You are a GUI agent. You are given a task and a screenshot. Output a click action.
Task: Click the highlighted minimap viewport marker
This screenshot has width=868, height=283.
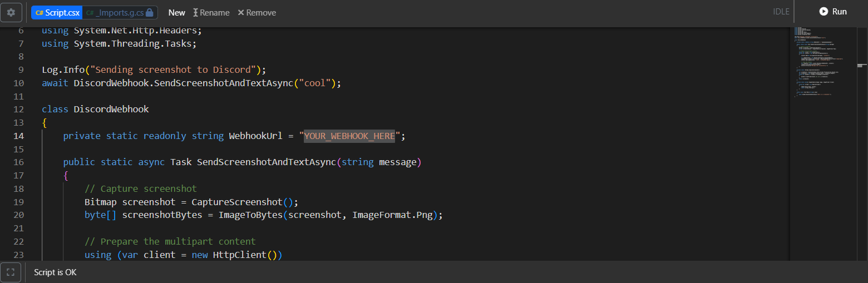tap(862, 66)
